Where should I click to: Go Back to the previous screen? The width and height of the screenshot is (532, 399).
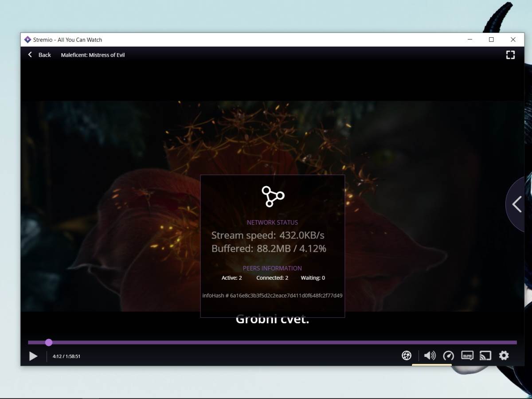click(44, 55)
